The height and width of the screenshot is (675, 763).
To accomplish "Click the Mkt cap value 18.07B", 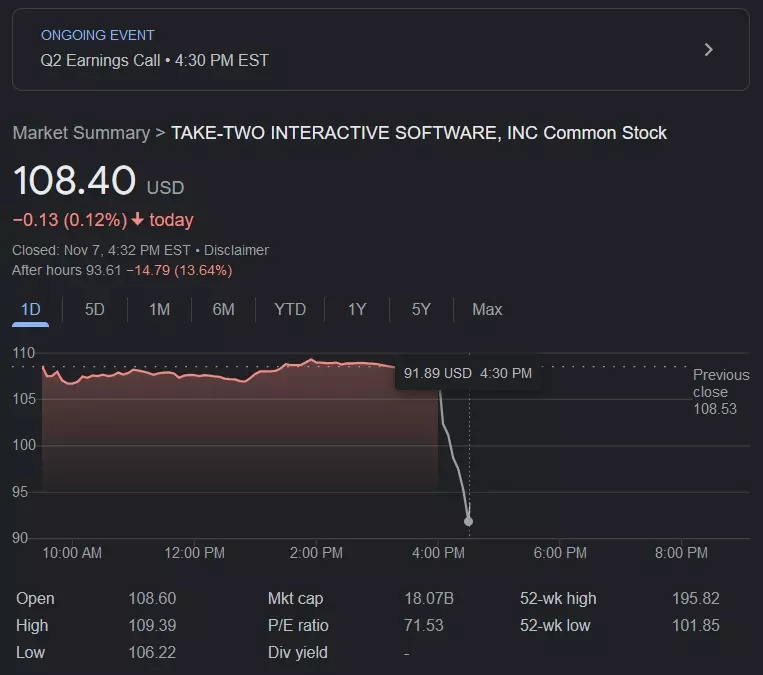I will coord(429,599).
